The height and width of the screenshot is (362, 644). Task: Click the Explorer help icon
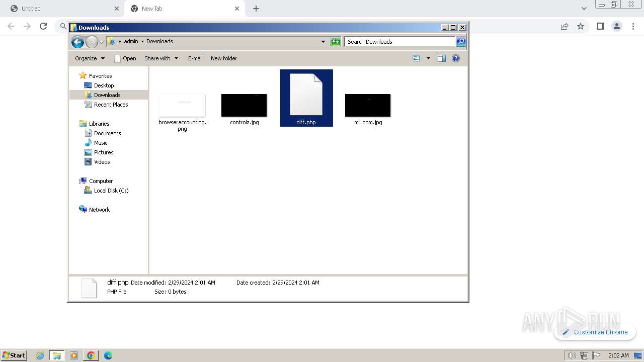(456, 58)
